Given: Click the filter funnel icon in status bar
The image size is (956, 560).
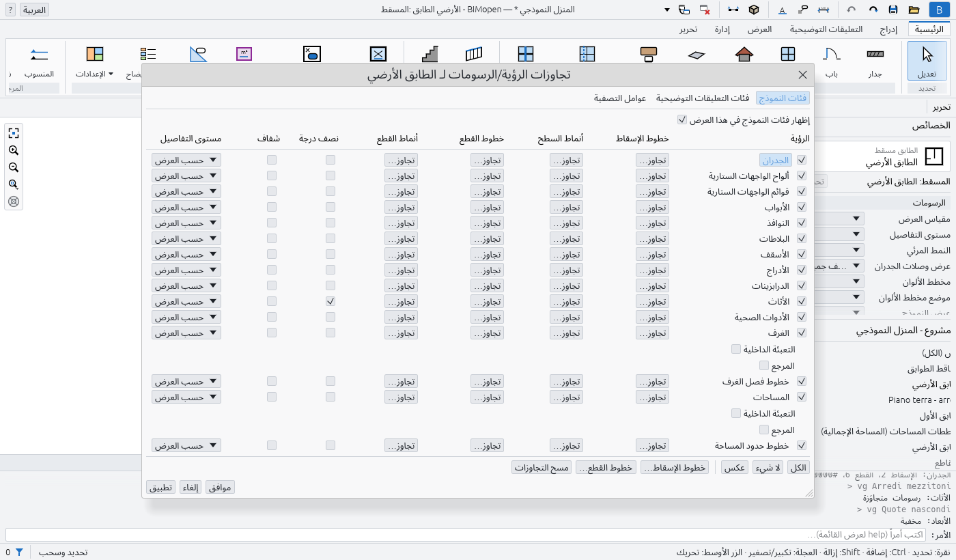Looking at the screenshot, I should [x=19, y=552].
